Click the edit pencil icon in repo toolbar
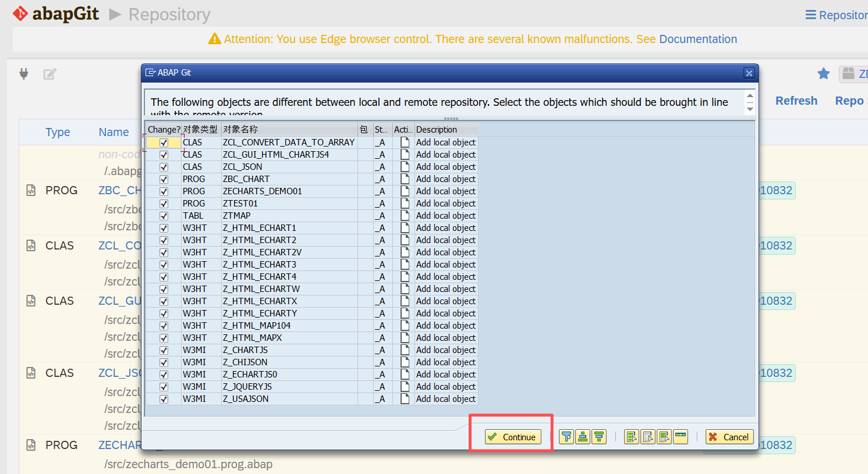This screenshot has width=868, height=474. (50, 74)
